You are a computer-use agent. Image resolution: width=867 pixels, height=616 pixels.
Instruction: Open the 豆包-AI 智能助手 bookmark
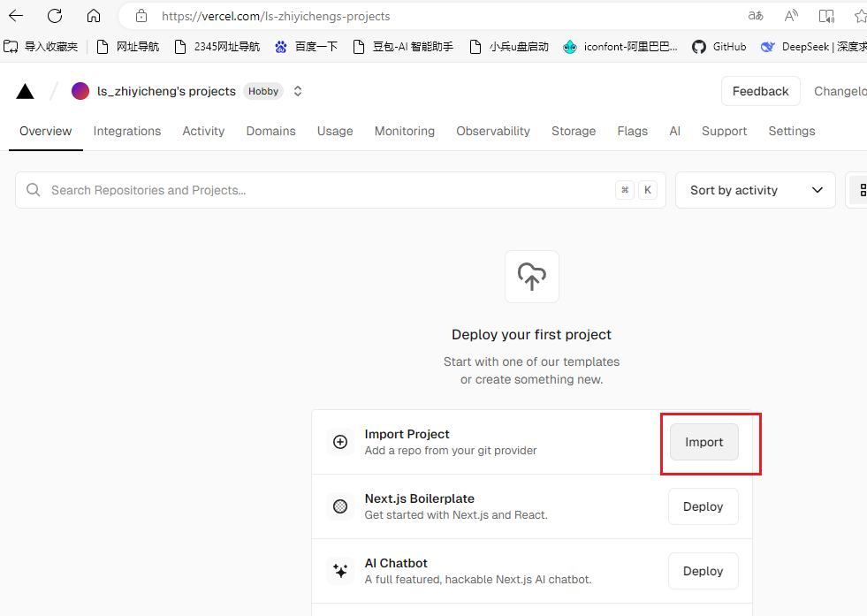(x=403, y=47)
